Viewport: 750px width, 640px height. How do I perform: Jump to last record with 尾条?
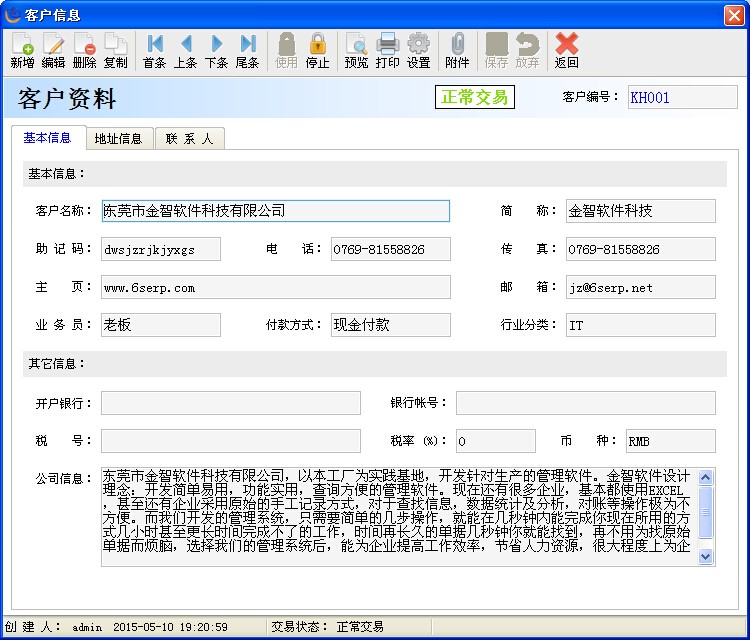247,50
